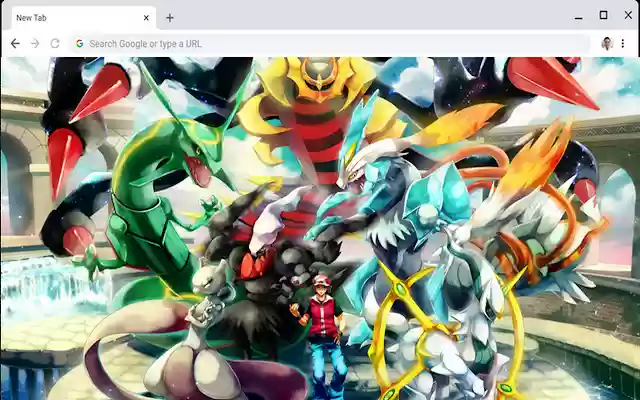Reload the page with the refresh icon
The width and height of the screenshot is (640, 400).
[55, 43]
